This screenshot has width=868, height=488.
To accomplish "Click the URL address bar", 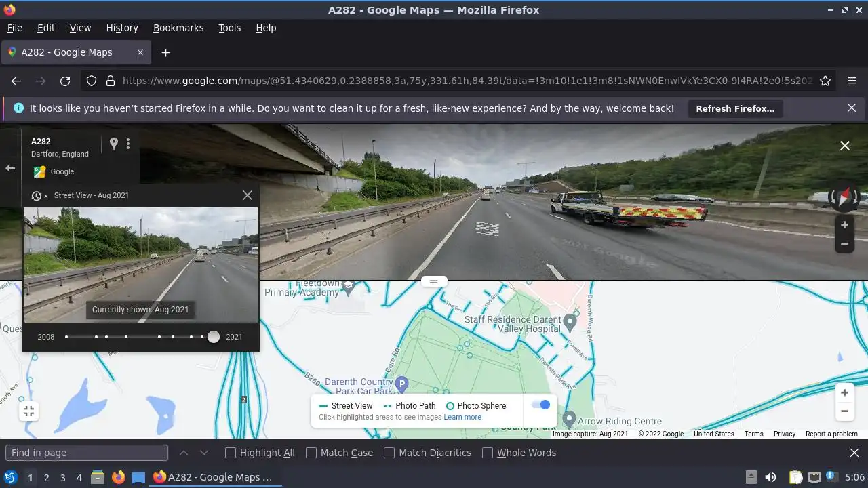I will (467, 81).
